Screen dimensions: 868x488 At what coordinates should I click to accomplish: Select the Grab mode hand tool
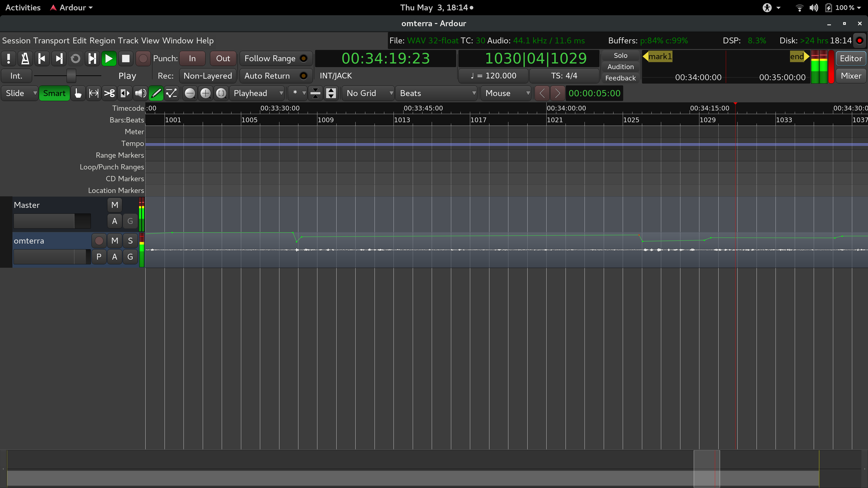(78, 93)
